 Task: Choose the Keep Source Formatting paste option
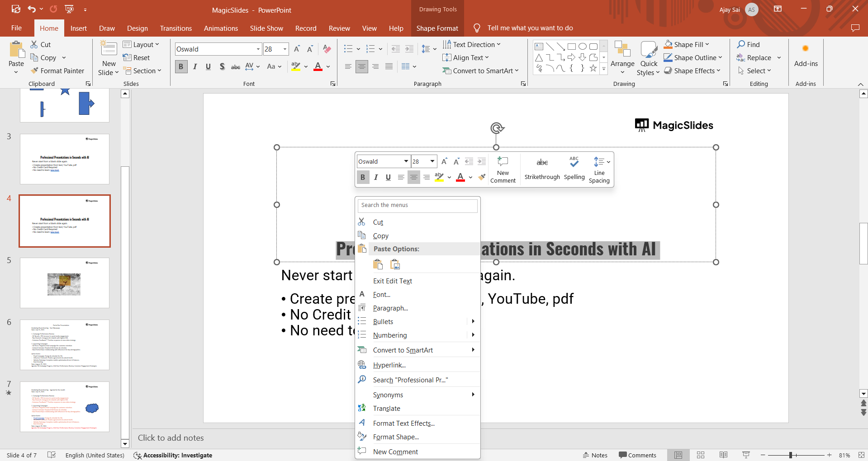378,264
